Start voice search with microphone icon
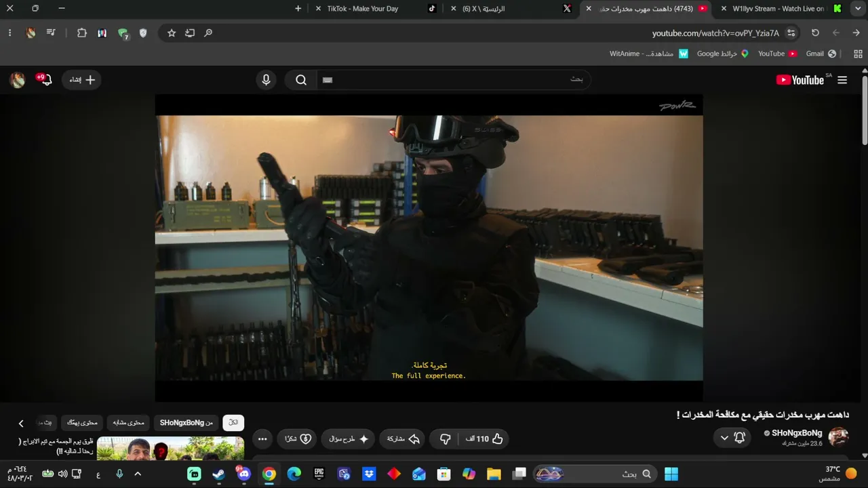 point(266,80)
